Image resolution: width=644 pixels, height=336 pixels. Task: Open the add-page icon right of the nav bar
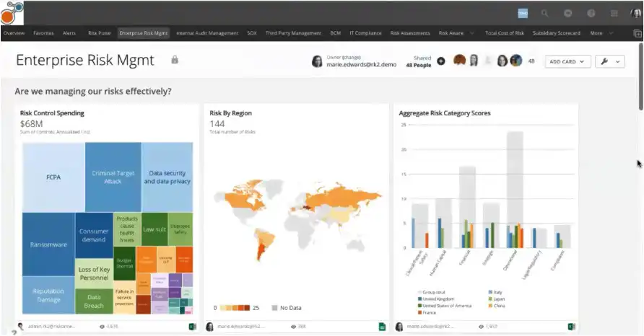[x=638, y=34]
